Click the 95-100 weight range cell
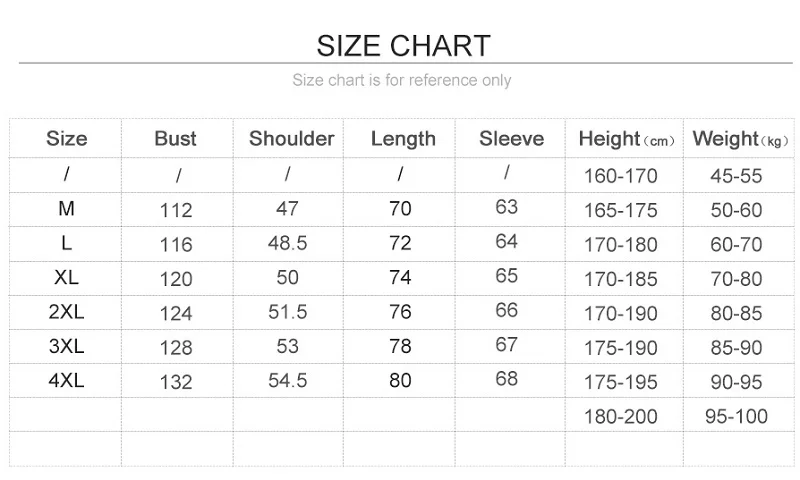Viewport: 800px width, 480px height. click(737, 416)
